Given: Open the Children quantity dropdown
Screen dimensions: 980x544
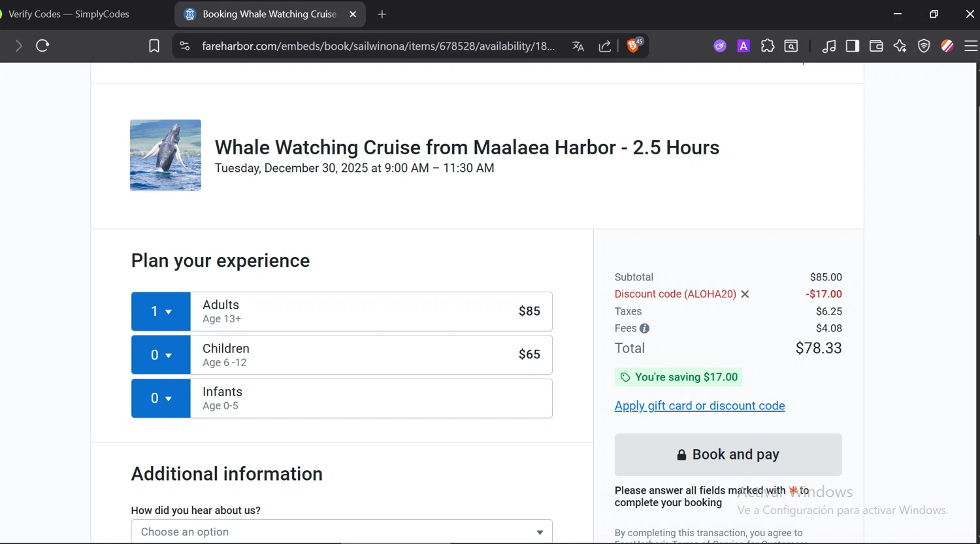Looking at the screenshot, I should click(161, 355).
